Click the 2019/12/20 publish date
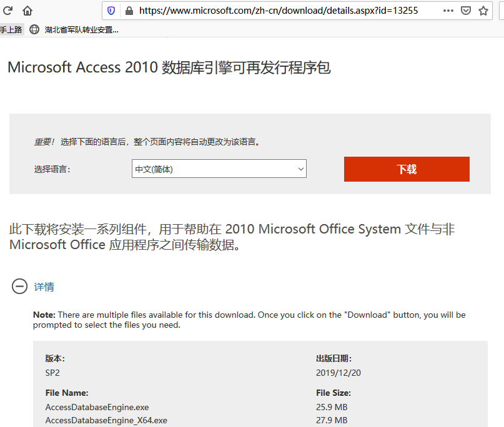Viewport: 504px width, 427px height. 338,373
